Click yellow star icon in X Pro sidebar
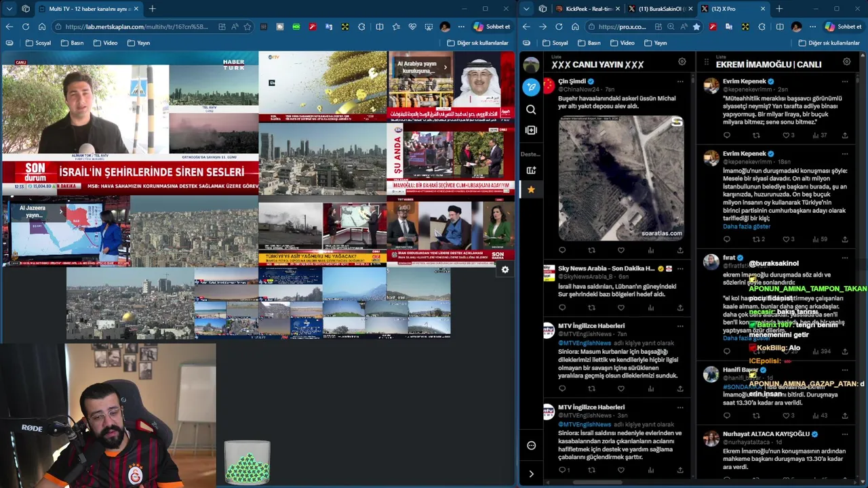This screenshot has height=488, width=868. (531, 190)
